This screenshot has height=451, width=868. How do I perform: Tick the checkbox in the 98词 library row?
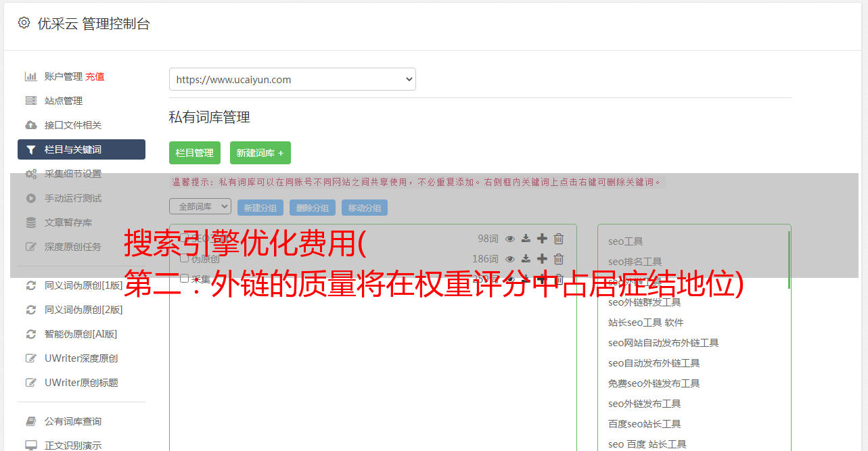click(184, 238)
